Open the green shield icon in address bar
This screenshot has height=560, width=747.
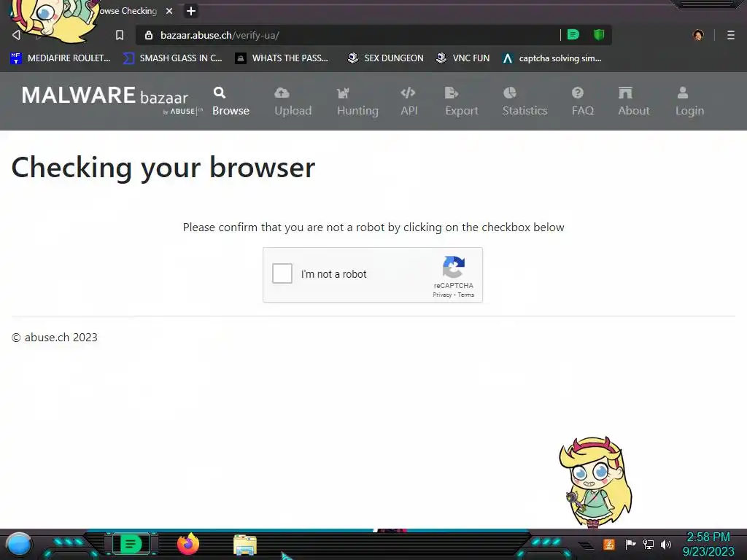(599, 34)
